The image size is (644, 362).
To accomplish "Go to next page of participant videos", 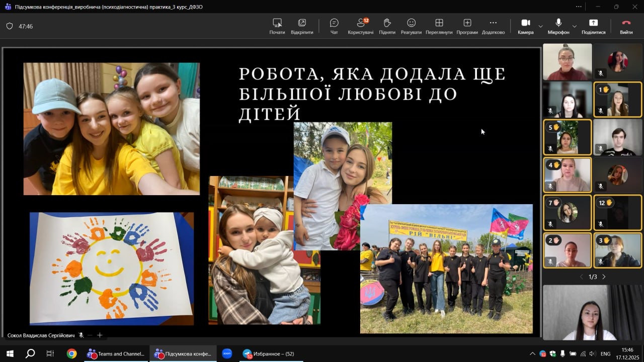I will tap(604, 277).
